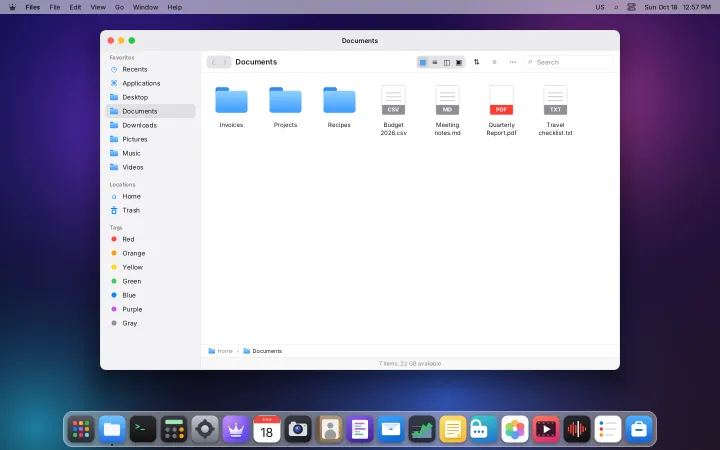Go forward with the right chevron

[x=225, y=62]
